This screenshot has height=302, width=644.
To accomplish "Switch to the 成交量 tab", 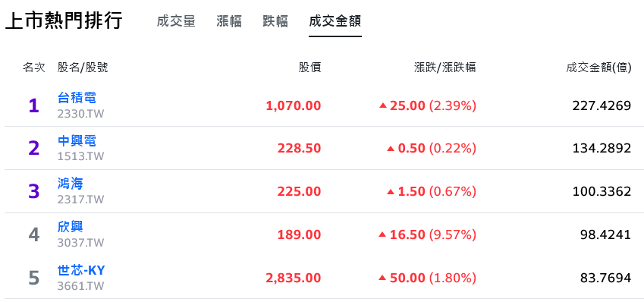I will tap(176, 21).
